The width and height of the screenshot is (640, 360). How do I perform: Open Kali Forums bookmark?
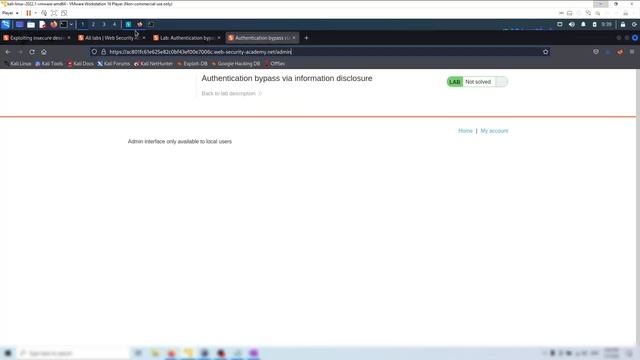114,64
